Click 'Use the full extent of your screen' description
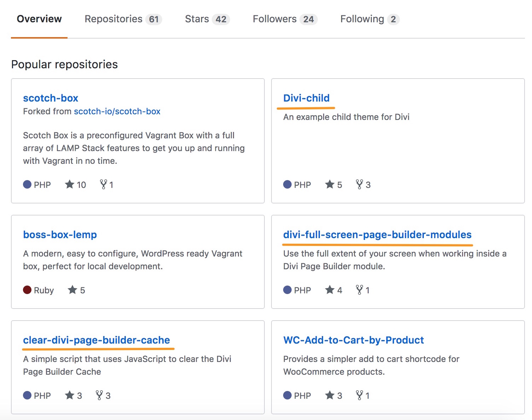Viewport: 532px width, 420px height. pyautogui.click(x=395, y=260)
